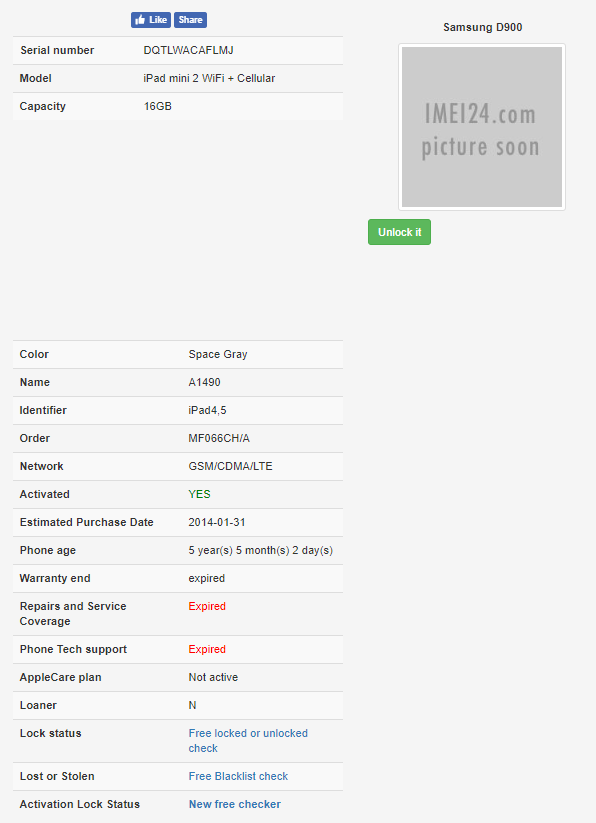Select purchase date 2014-01-31
Screen dimensions: 596x823
click(217, 522)
